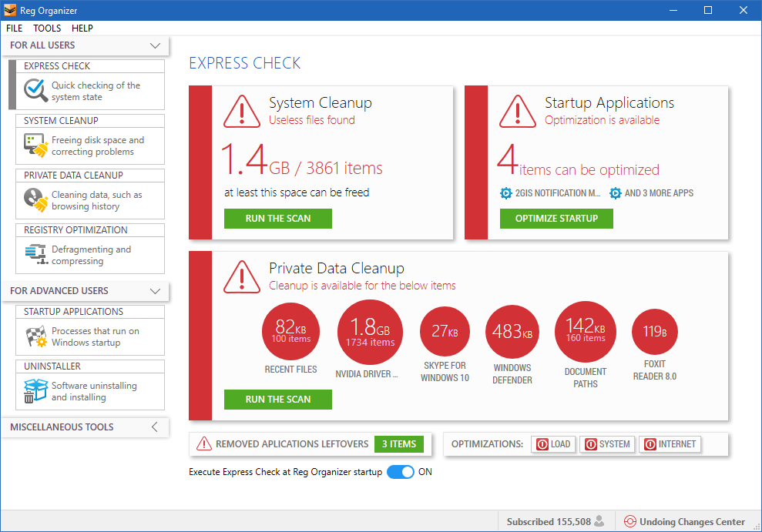Collapse the FOR ALL USERS section

pyautogui.click(x=154, y=45)
